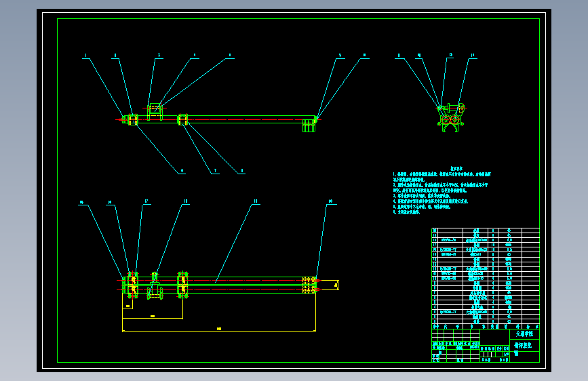This screenshot has height=381, width=588.
Task: Click the technical requirements heading
Action: coord(456,169)
